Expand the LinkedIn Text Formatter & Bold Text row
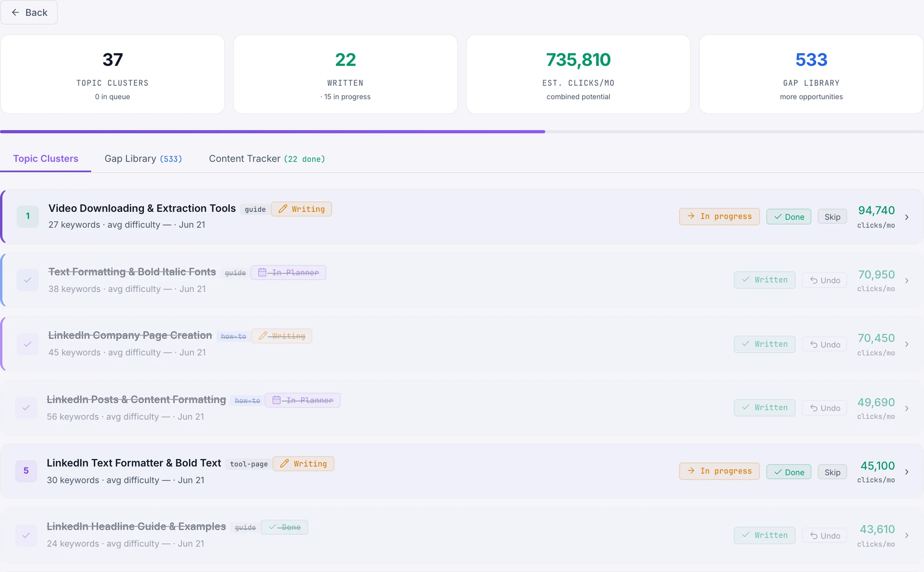Screen dimensions: 924x572 click(x=906, y=472)
